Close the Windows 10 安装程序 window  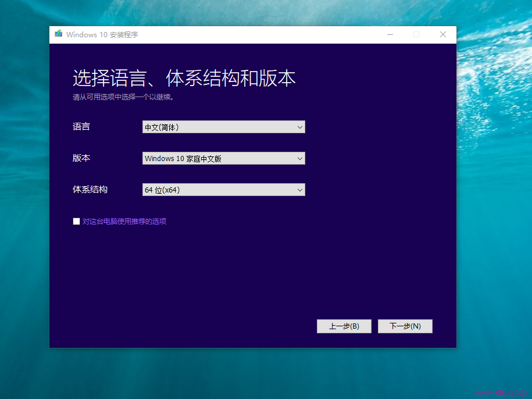(443, 35)
